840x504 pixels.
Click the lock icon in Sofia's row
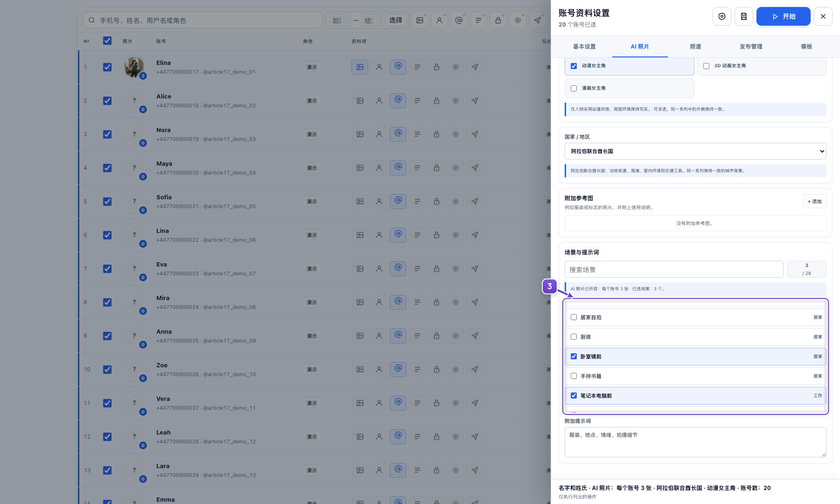[x=436, y=202]
